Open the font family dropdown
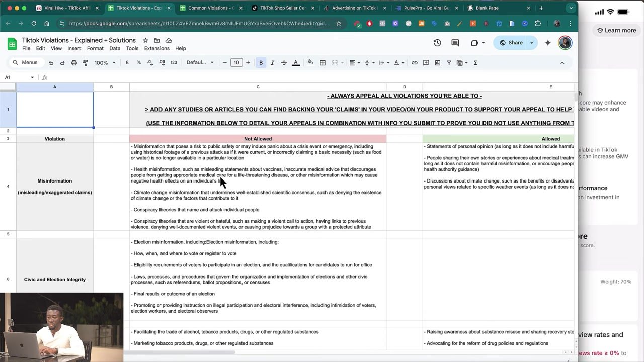 (x=200, y=63)
